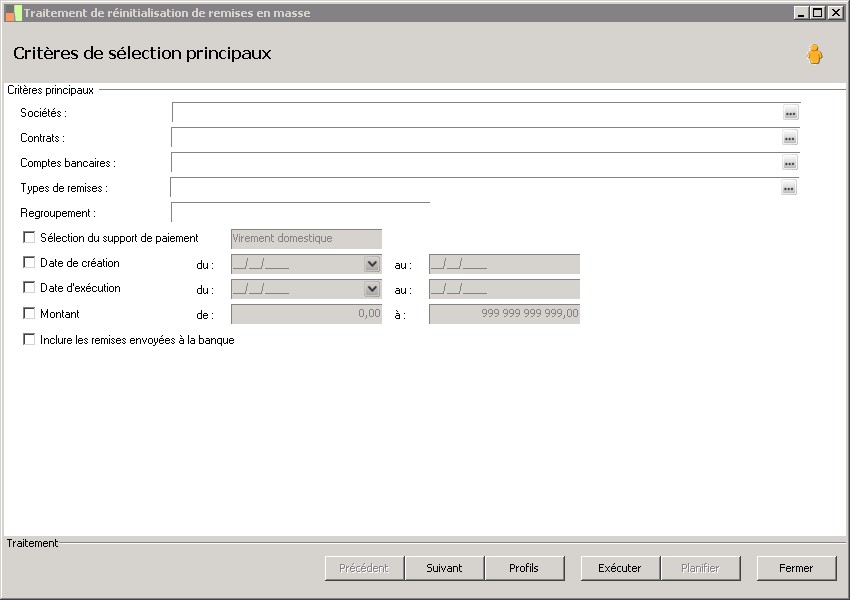Enable Sélection du support de paiement checkbox
This screenshot has width=850, height=600.
pyautogui.click(x=29, y=238)
